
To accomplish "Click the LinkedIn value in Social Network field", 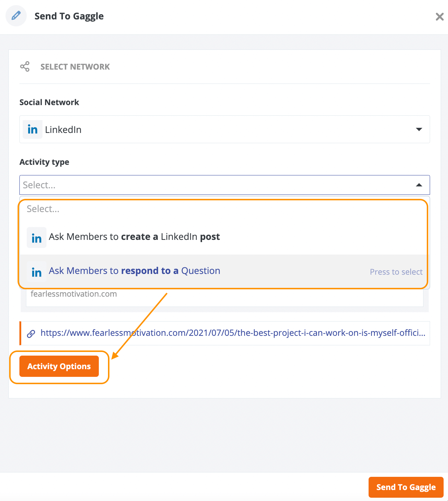I will (63, 130).
